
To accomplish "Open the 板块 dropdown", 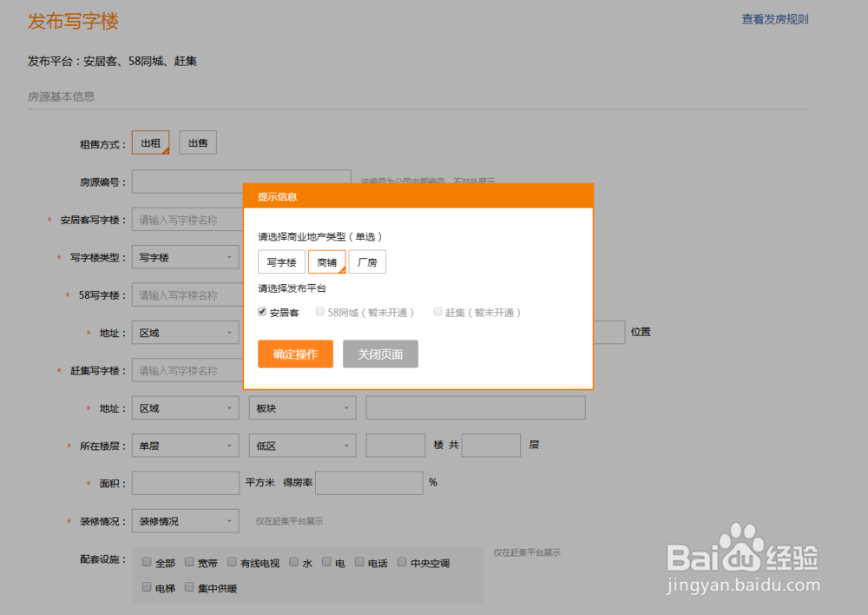I will pos(302,407).
